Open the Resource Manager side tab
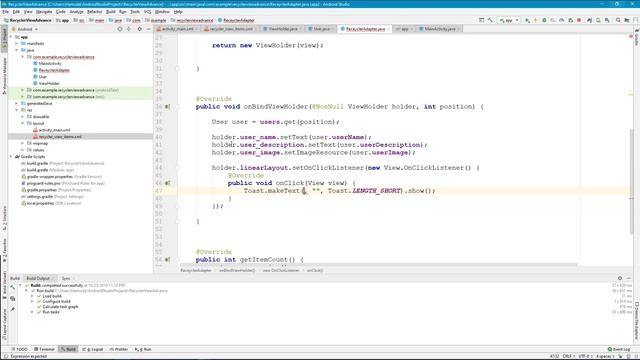Viewport: 640px width, 360px height. pos(4,76)
